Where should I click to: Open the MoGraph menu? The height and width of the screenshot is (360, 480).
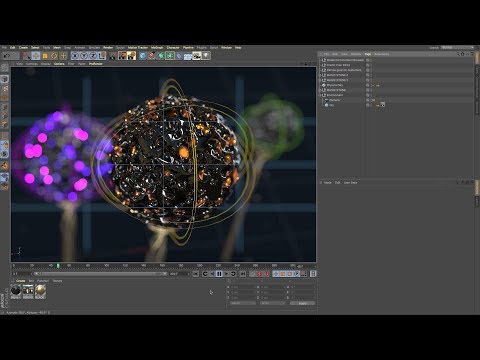click(x=157, y=48)
